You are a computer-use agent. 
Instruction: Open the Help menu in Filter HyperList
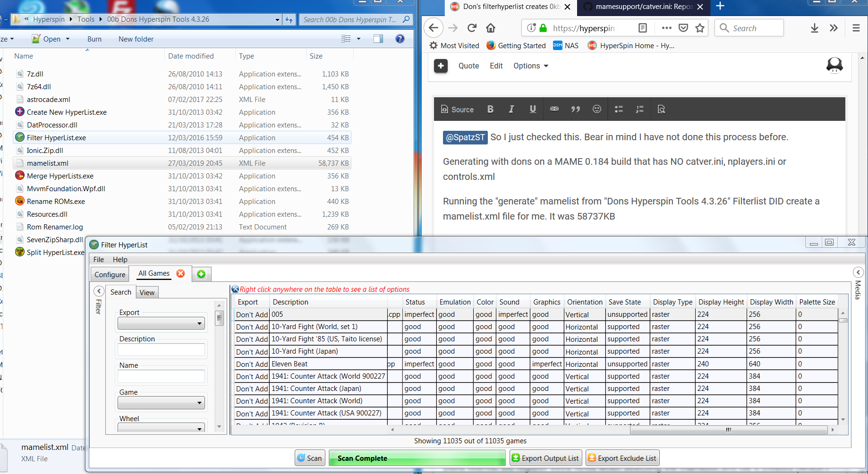click(120, 259)
